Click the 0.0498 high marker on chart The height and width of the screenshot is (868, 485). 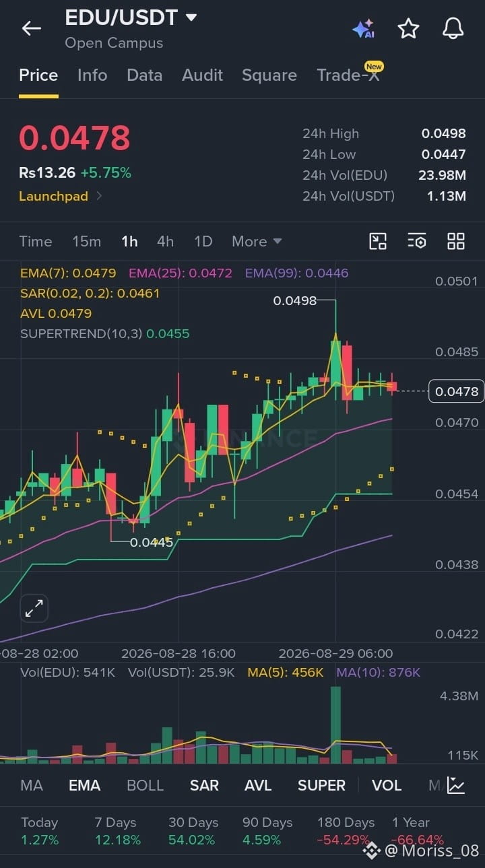(294, 300)
